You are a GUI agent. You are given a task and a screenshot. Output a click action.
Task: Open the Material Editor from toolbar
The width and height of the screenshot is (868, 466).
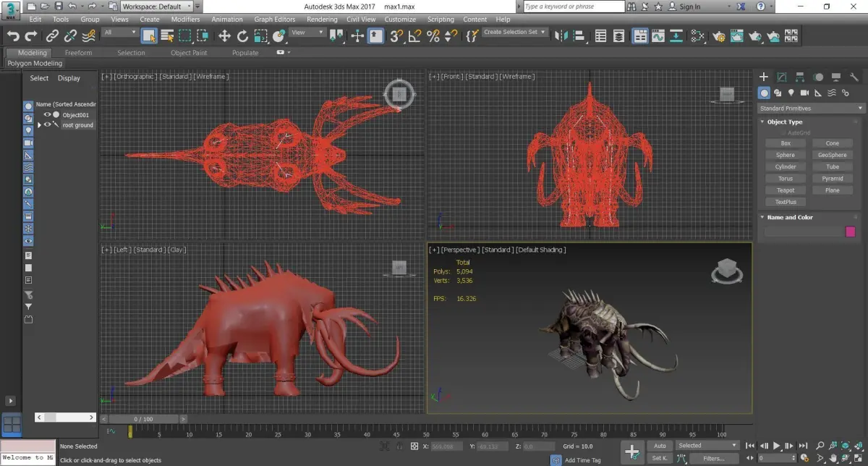(x=697, y=35)
